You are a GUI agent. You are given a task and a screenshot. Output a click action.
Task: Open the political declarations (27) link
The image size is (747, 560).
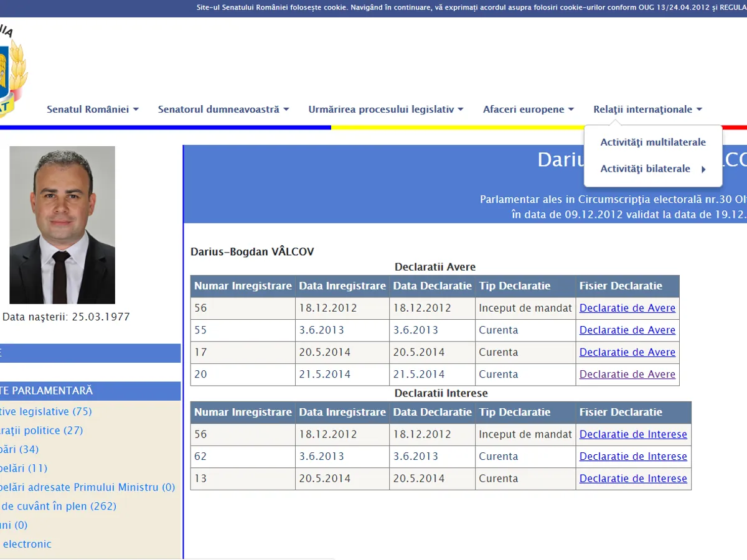(41, 431)
